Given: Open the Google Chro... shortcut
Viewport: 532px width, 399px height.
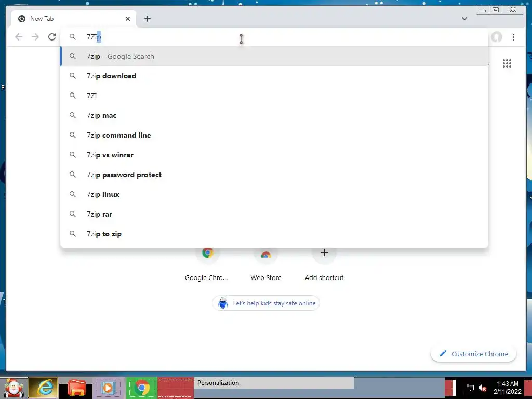Looking at the screenshot, I should [207, 264].
